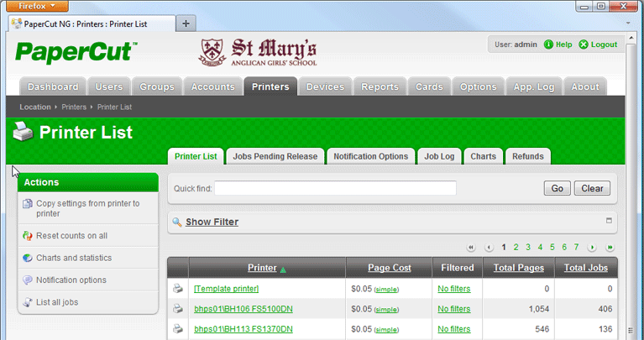Screen dimensions: 644x340
Task: Open the list all tabs dropdown arrow
Action: (x=628, y=24)
